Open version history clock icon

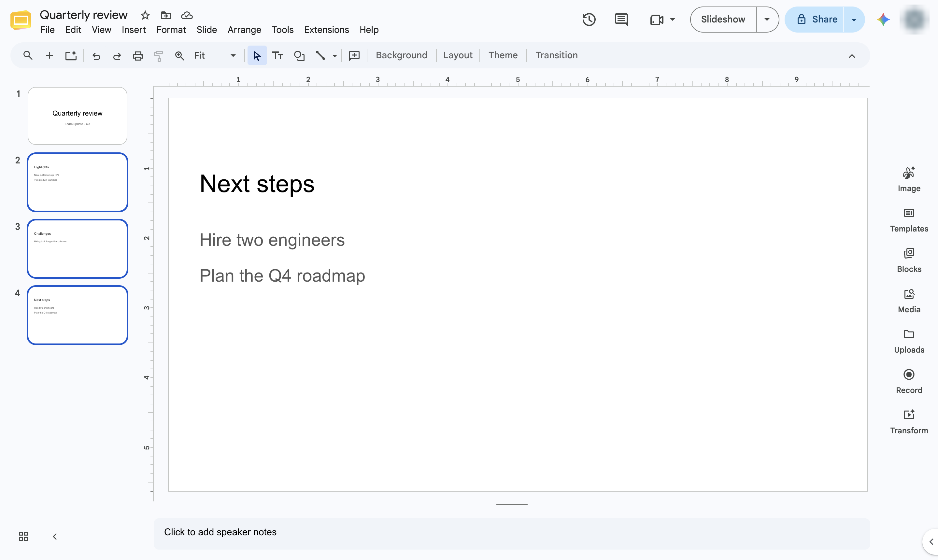pyautogui.click(x=589, y=20)
